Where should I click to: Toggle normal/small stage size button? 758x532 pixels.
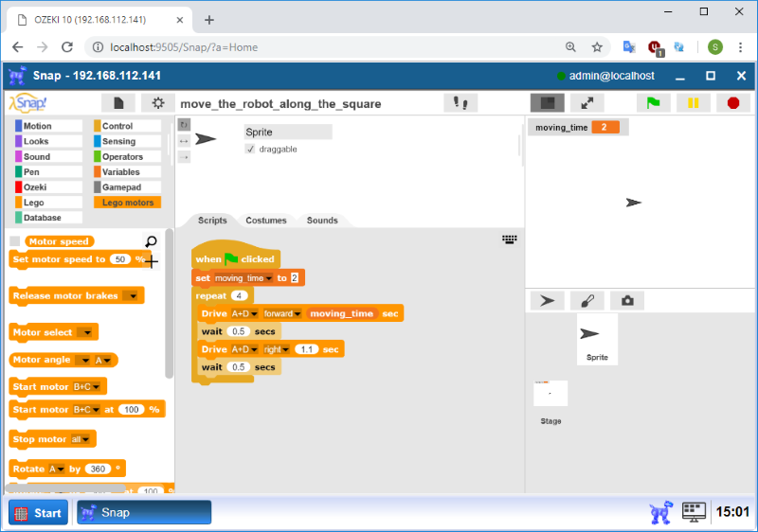[x=548, y=103]
